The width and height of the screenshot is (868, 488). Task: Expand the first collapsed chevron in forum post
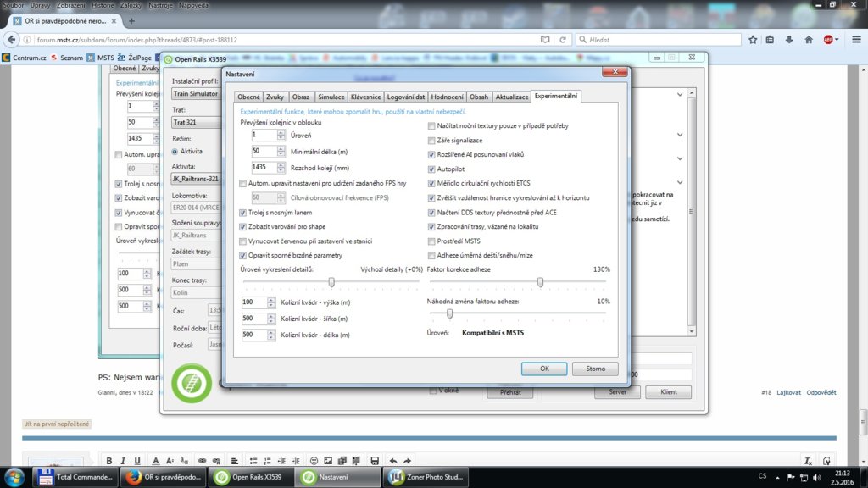click(x=680, y=95)
